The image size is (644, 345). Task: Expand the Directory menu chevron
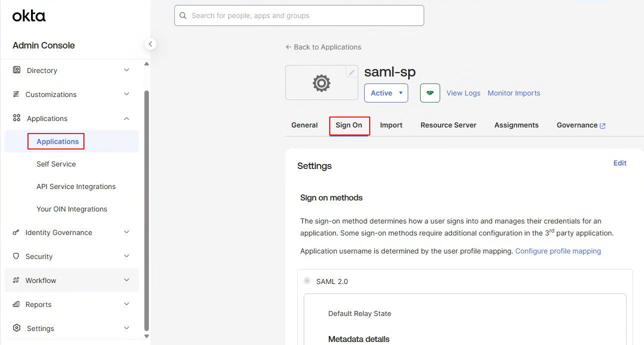126,70
